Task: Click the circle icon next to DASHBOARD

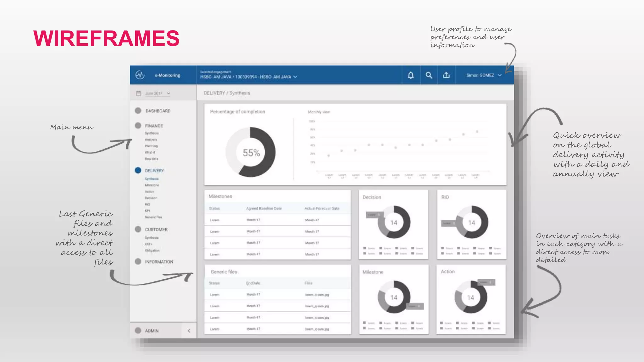Action: tap(138, 111)
